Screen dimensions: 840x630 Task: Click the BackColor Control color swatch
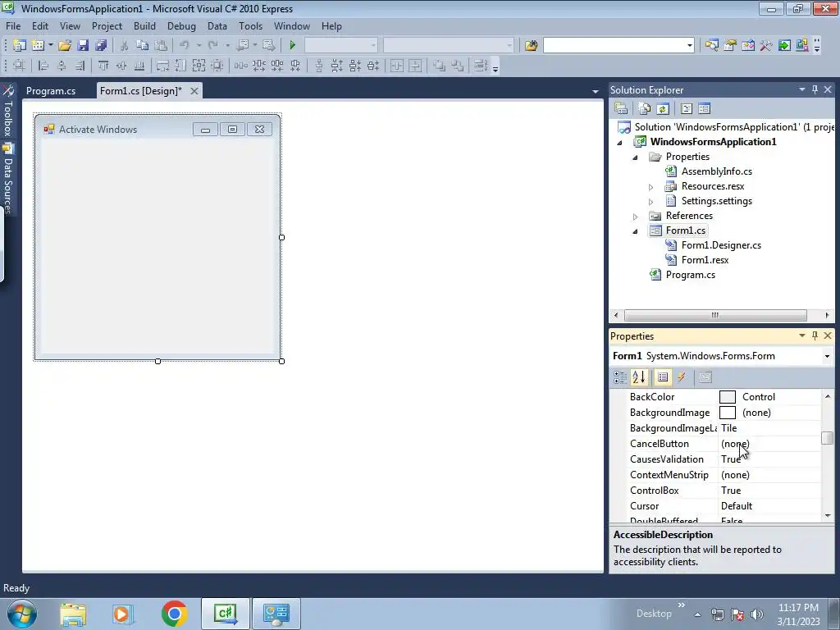727,397
